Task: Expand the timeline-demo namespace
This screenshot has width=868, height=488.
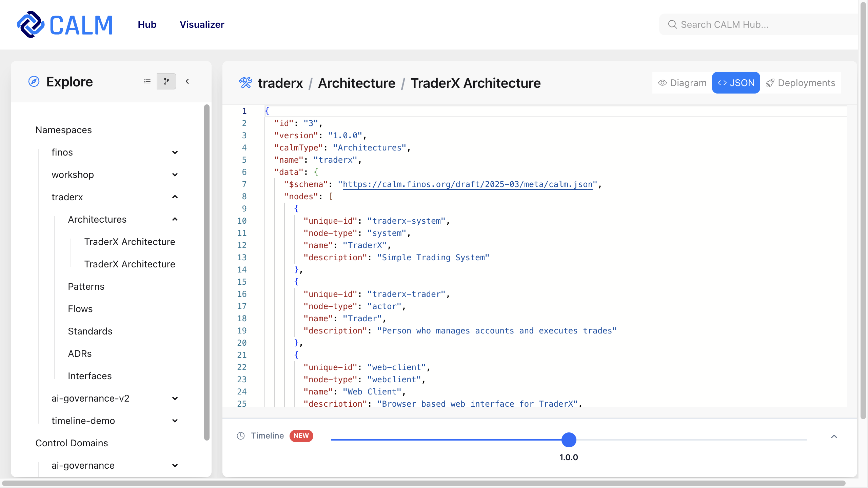Action: (x=175, y=421)
